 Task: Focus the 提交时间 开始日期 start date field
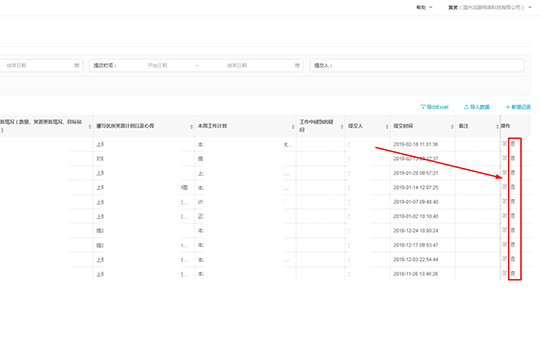point(158,65)
